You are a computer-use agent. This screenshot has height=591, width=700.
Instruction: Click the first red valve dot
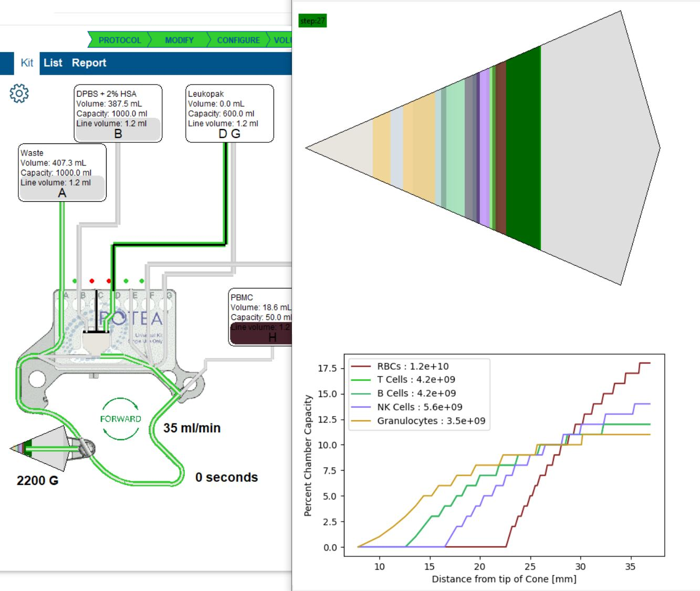click(91, 281)
